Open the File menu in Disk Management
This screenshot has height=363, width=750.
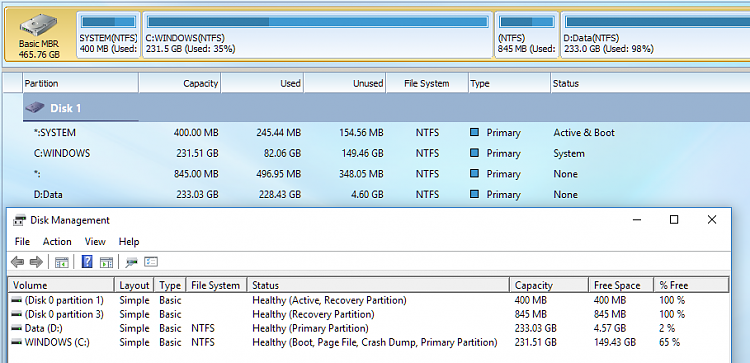22,242
